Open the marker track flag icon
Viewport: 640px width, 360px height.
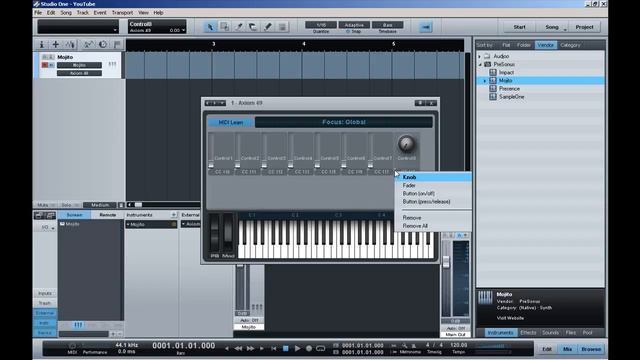click(x=117, y=44)
